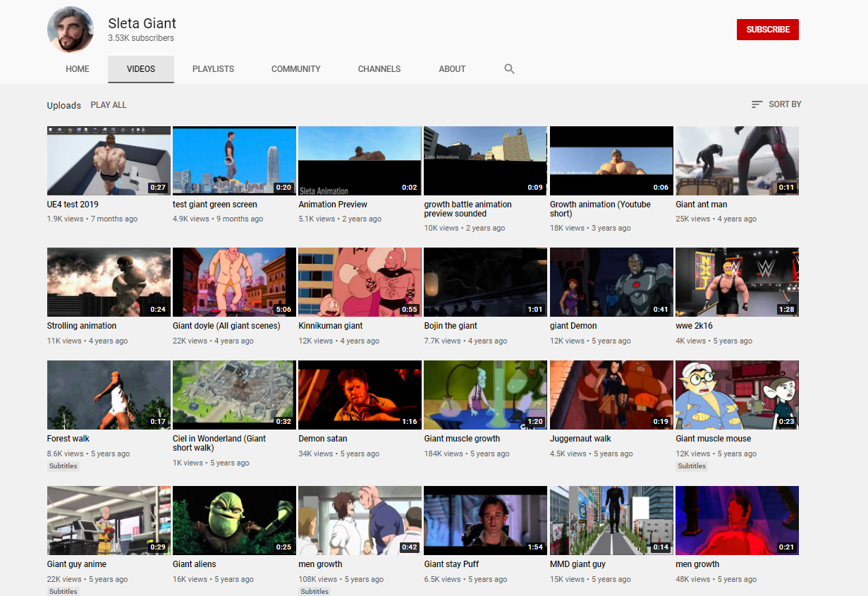Open the UE4 test 2019 thumbnail

(x=109, y=161)
